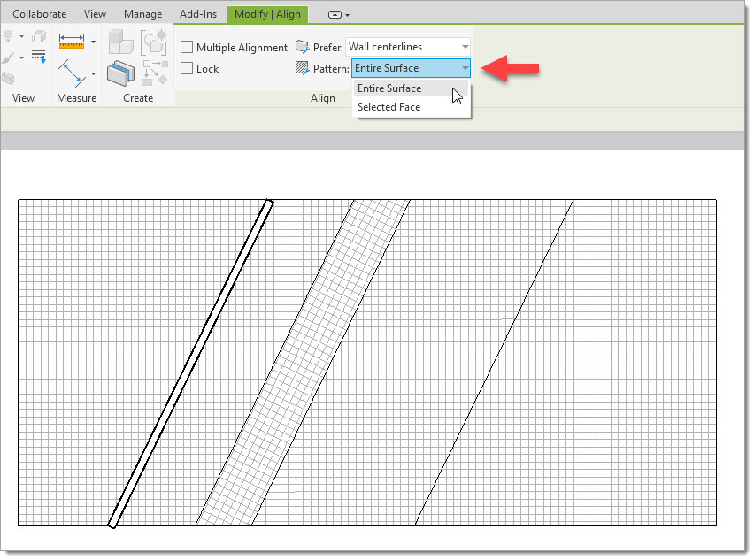This screenshot has height=560, width=754.
Task: Click the Create Assembly cubes icon
Action: (120, 42)
